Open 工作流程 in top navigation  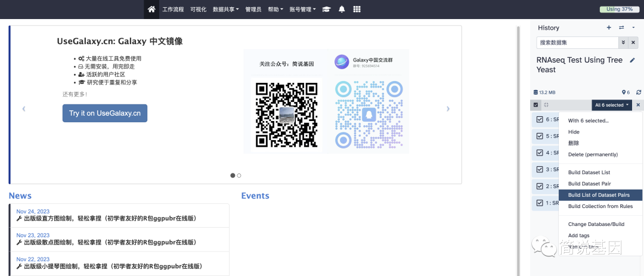tap(173, 9)
